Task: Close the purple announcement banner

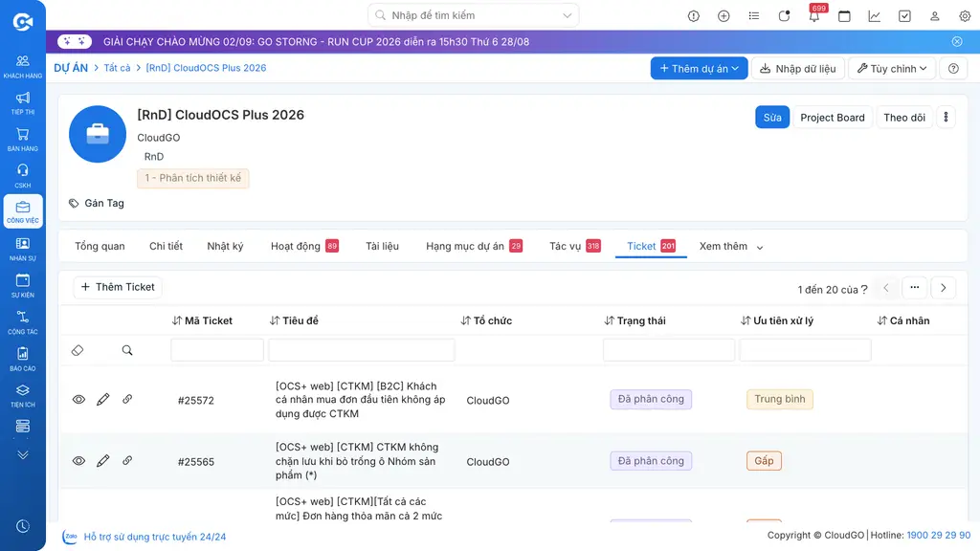Action: click(x=957, y=42)
